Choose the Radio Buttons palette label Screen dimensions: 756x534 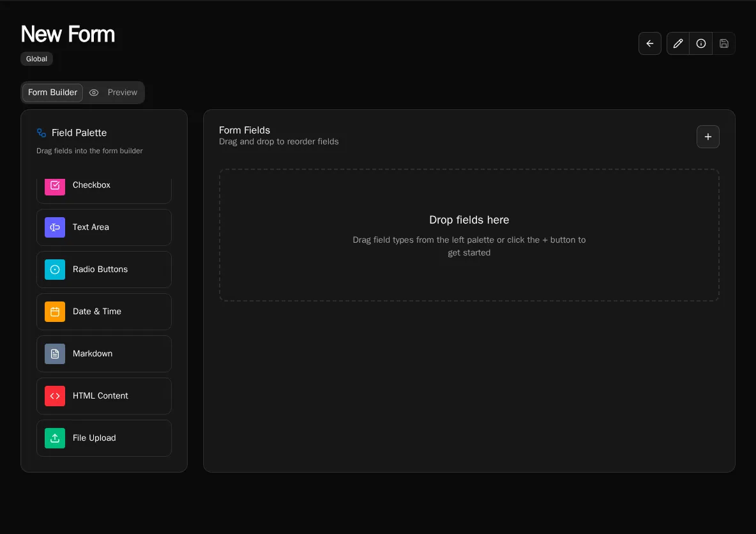point(100,269)
